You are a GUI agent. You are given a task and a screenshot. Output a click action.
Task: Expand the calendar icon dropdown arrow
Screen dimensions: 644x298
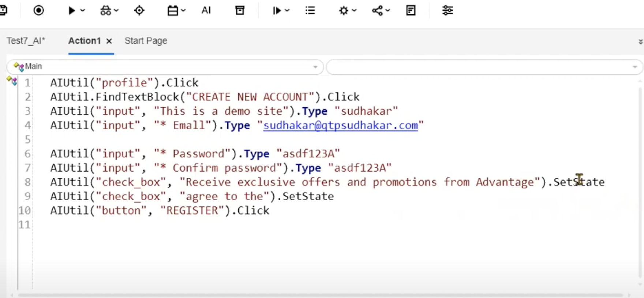[183, 10]
